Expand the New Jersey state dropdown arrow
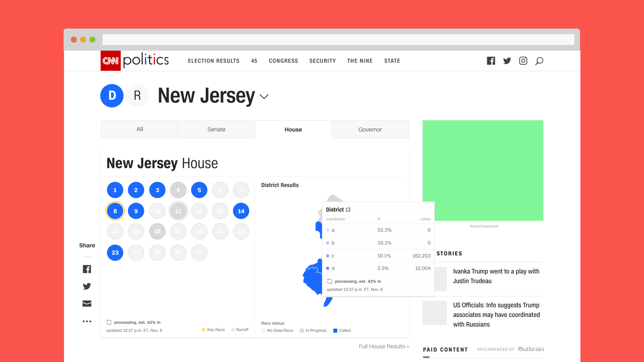Screen dimensions: 644x362 264,97
